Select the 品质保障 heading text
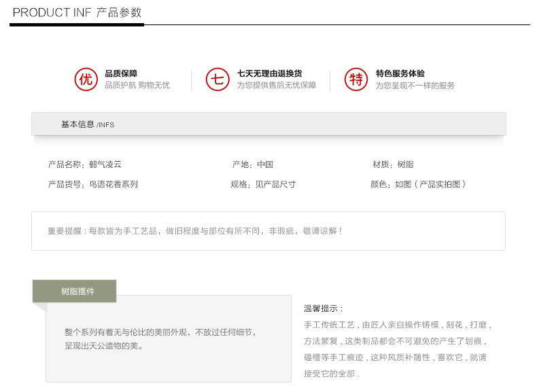The width and height of the screenshot is (537, 392). pos(121,73)
